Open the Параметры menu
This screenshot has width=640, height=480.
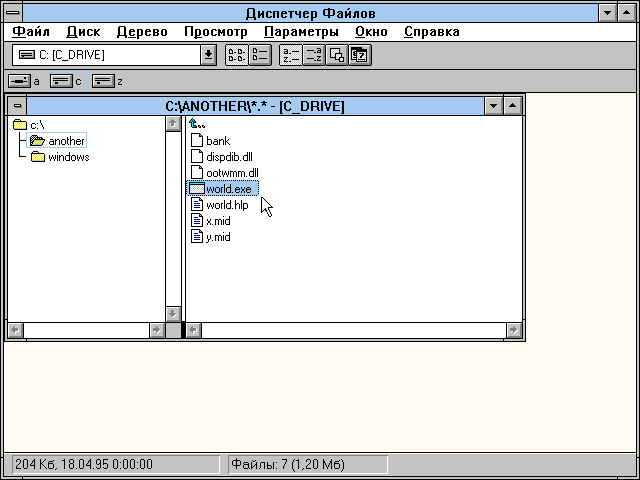tap(301, 31)
